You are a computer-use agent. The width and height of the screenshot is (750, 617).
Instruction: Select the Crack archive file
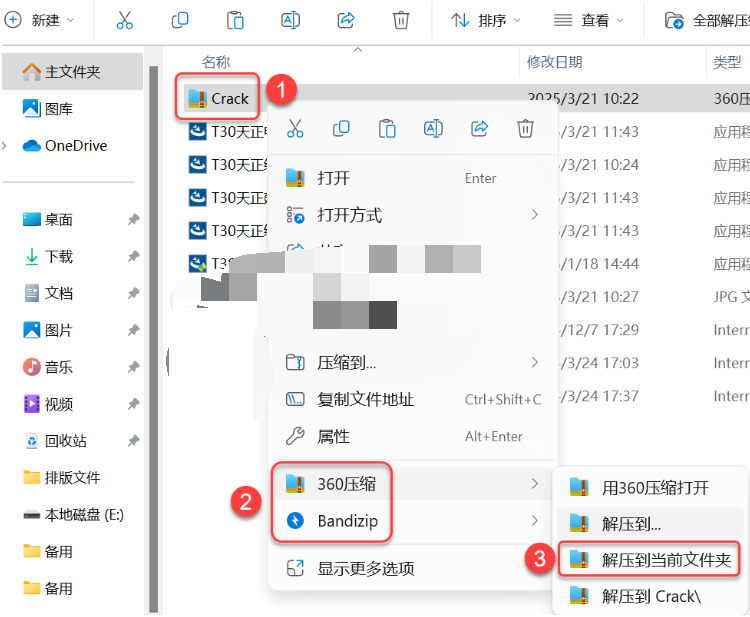pyautogui.click(x=218, y=98)
